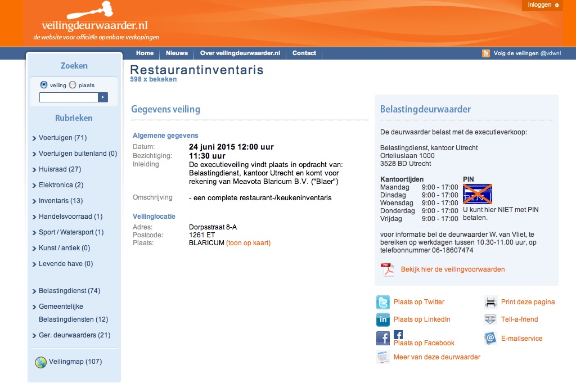Screen dimensions: 576x392
Task: Open the Nieuws menu item
Action: pyautogui.click(x=177, y=53)
